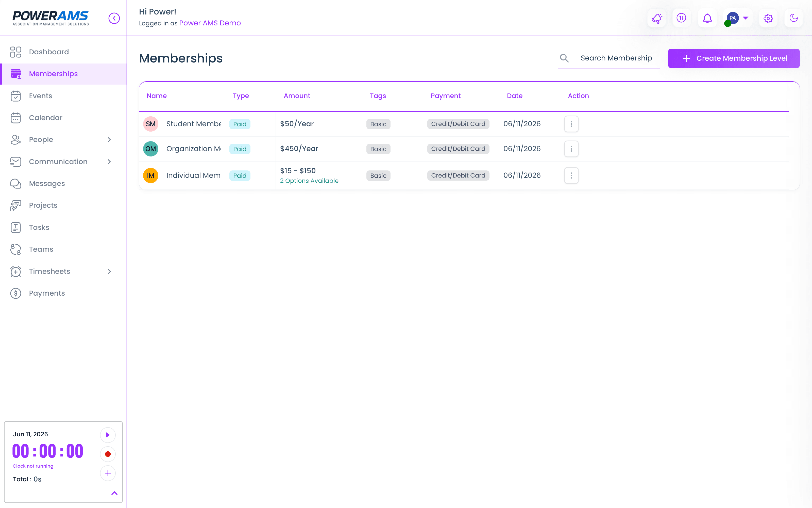Screen dimensions: 812x508
Task: Sort by the Date column header
Action: [514, 96]
